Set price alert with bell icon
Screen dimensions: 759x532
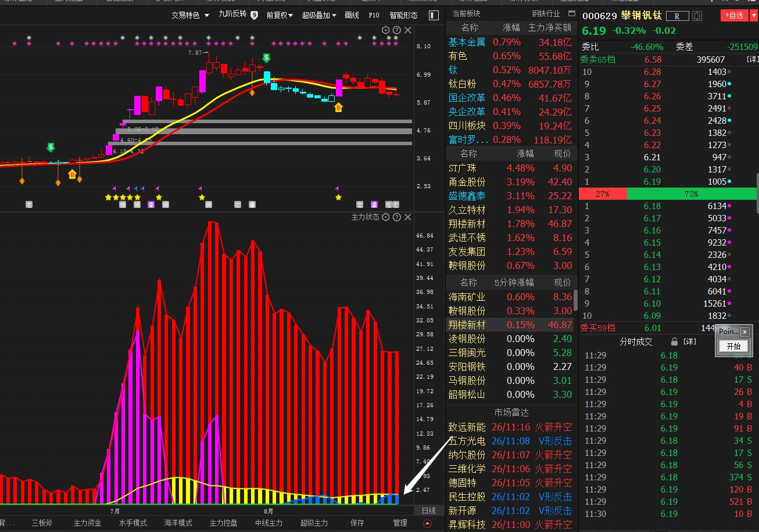[x=697, y=16]
